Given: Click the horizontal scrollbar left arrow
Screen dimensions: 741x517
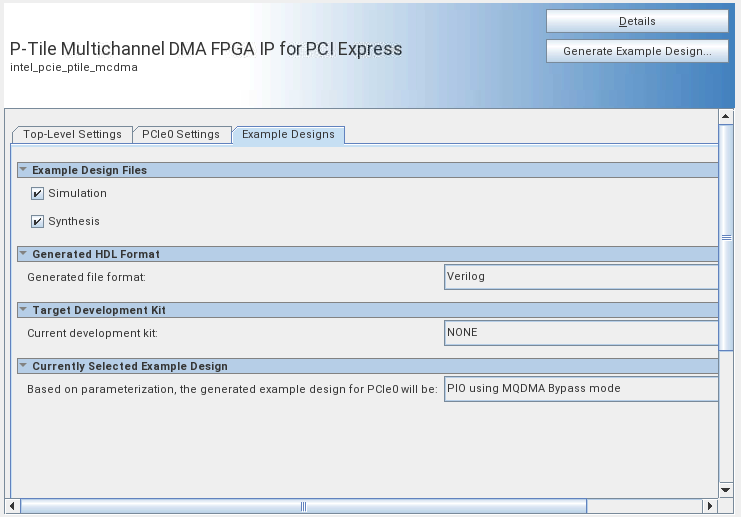Looking at the screenshot, I should [12, 506].
